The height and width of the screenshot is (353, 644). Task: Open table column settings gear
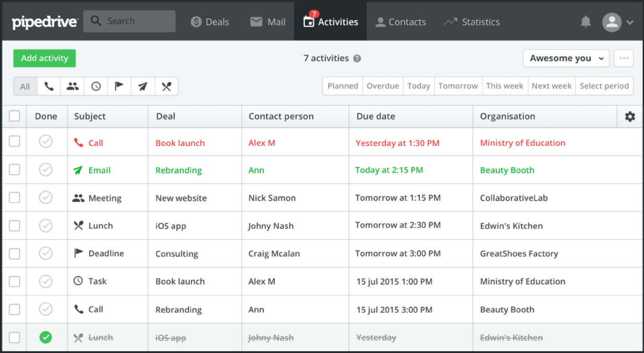coord(630,117)
